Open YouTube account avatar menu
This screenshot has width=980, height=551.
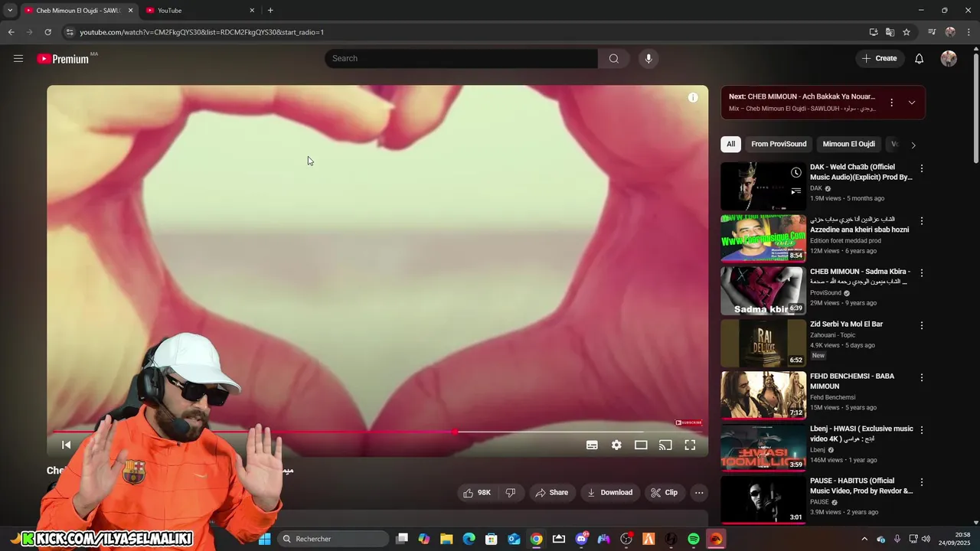949,58
